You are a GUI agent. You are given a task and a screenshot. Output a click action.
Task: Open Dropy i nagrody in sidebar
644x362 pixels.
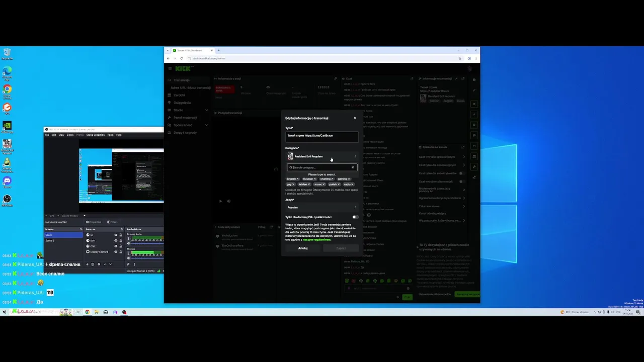point(185,133)
